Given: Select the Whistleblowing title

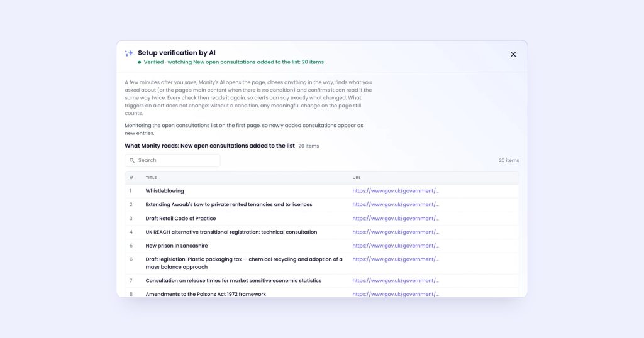Looking at the screenshot, I should pyautogui.click(x=165, y=191).
